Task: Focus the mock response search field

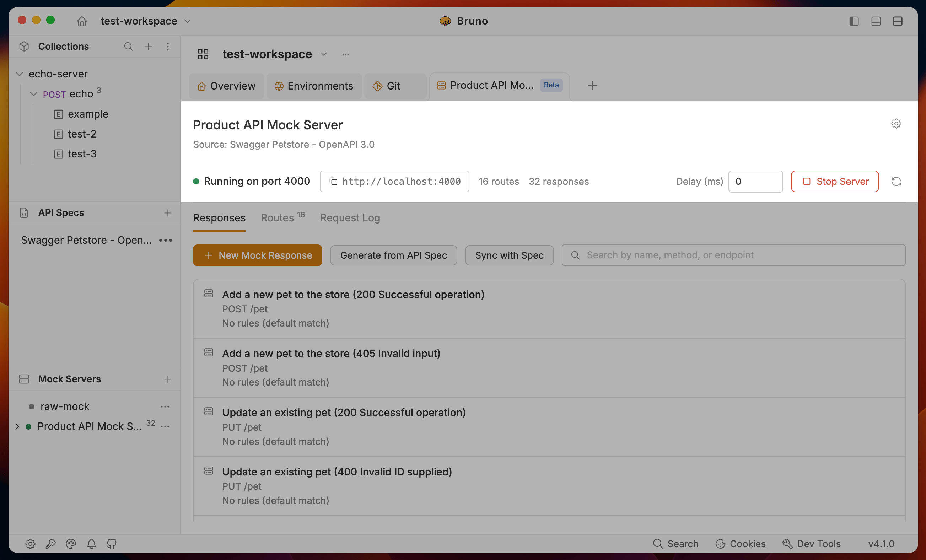Action: tap(733, 255)
